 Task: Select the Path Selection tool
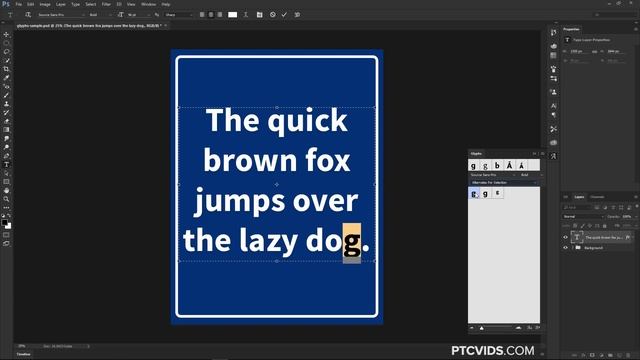coord(6,173)
